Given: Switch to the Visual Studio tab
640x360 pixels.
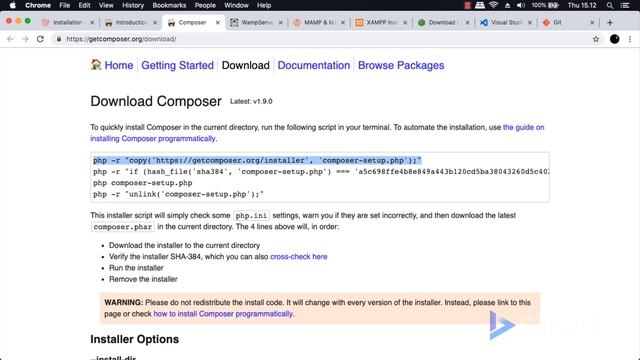Looking at the screenshot, I should coord(506,22).
